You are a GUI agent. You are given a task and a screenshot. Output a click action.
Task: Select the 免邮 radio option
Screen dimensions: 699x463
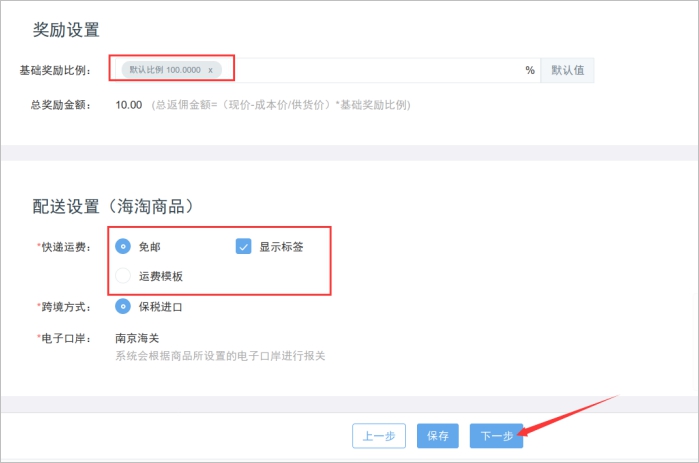tap(124, 246)
